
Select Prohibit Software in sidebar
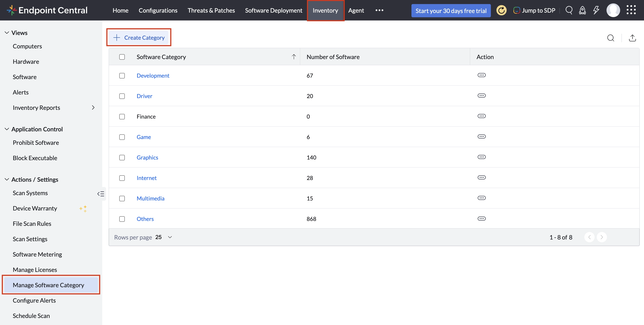[36, 143]
